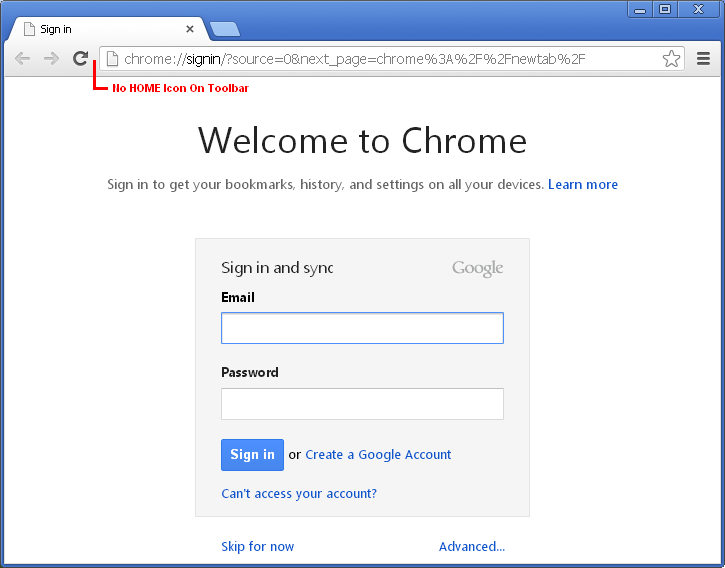725x568 pixels.
Task: Click the Sign in and sync text
Action: point(277,268)
